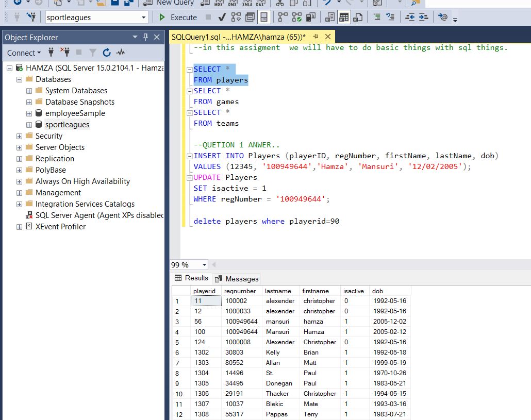Open the Connect menu in Object Explorer
Screen dimensions: 531x420
[24, 53]
